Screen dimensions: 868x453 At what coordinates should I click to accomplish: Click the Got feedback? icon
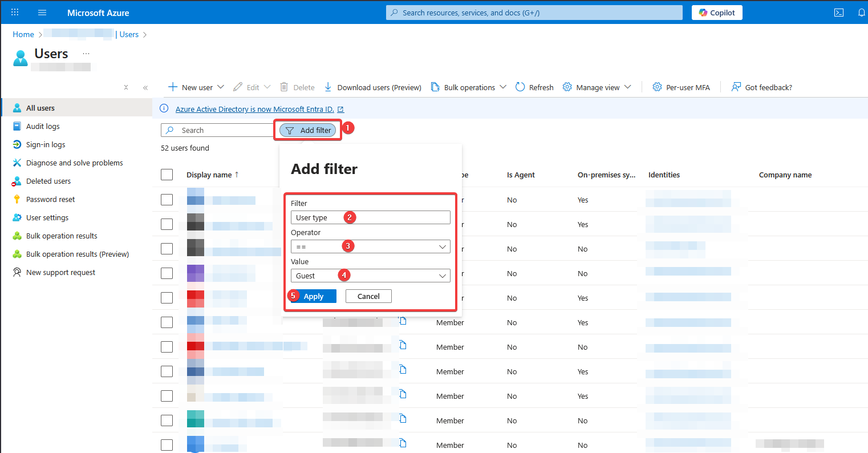pyautogui.click(x=736, y=87)
